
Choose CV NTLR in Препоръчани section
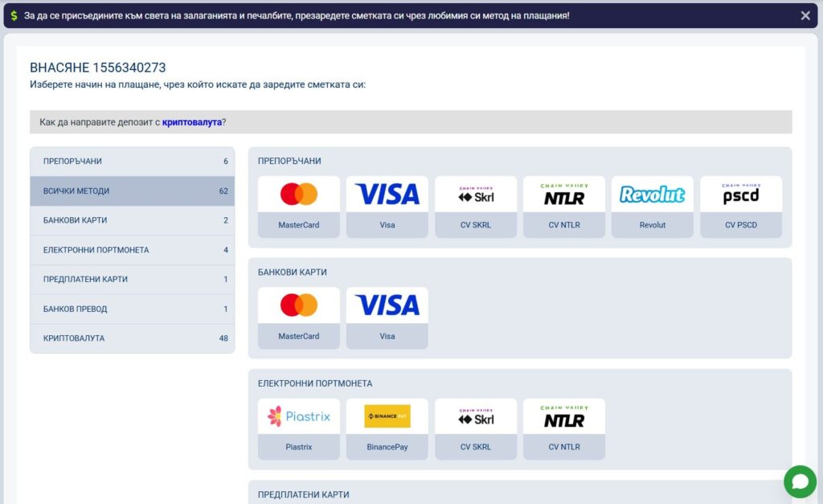point(564,207)
